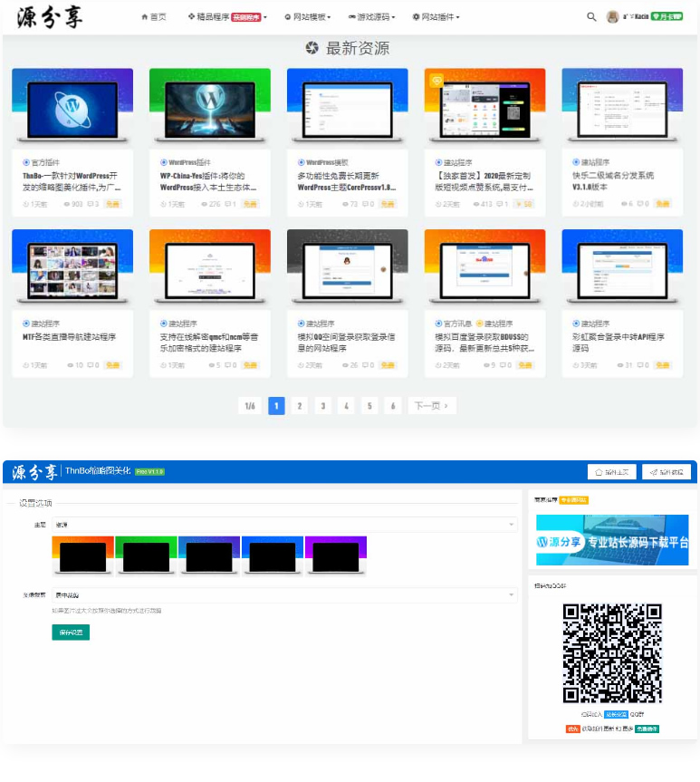
Task: Open the 主题 theme select dropdown
Action: click(x=284, y=524)
